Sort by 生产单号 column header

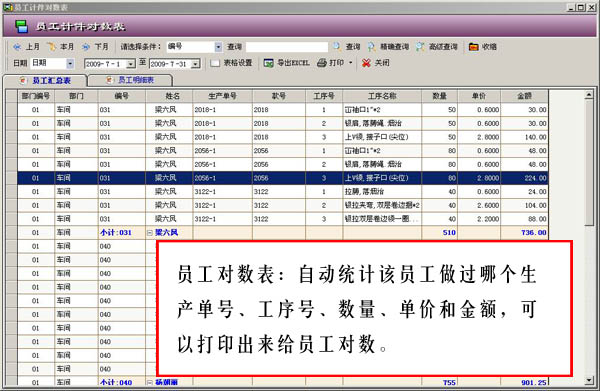click(222, 96)
